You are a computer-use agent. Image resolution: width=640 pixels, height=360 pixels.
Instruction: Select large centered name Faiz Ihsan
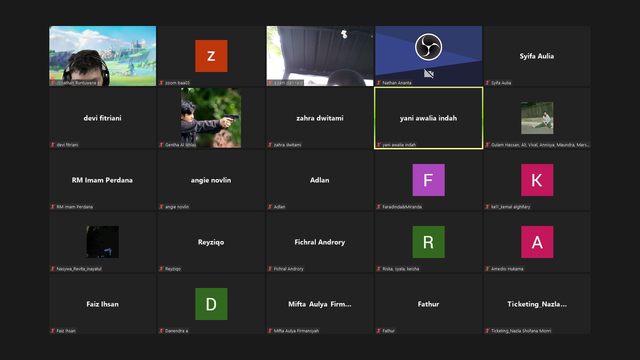pos(102,304)
